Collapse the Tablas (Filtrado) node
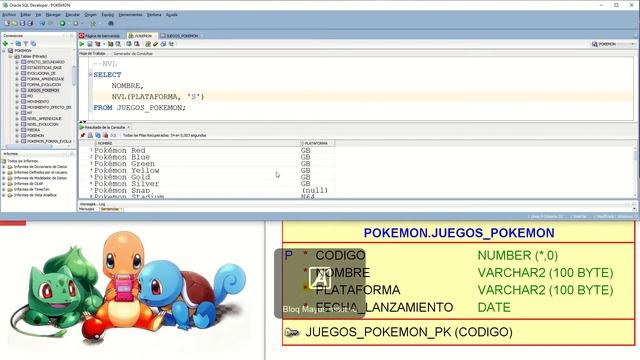Viewport: 640px width, 360px height. 11,56
